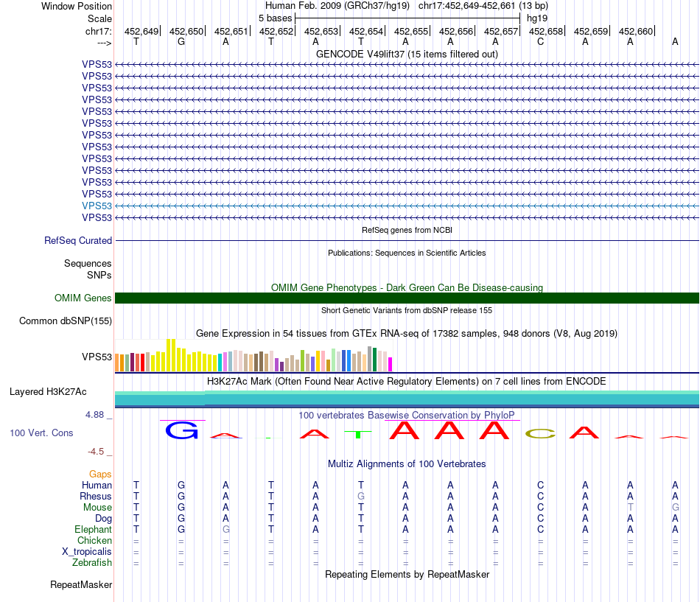Image resolution: width=700 pixels, height=602 pixels.
Task: Click 'Short Genetic Variants from dbSNP release 155'
Action: click(x=407, y=310)
